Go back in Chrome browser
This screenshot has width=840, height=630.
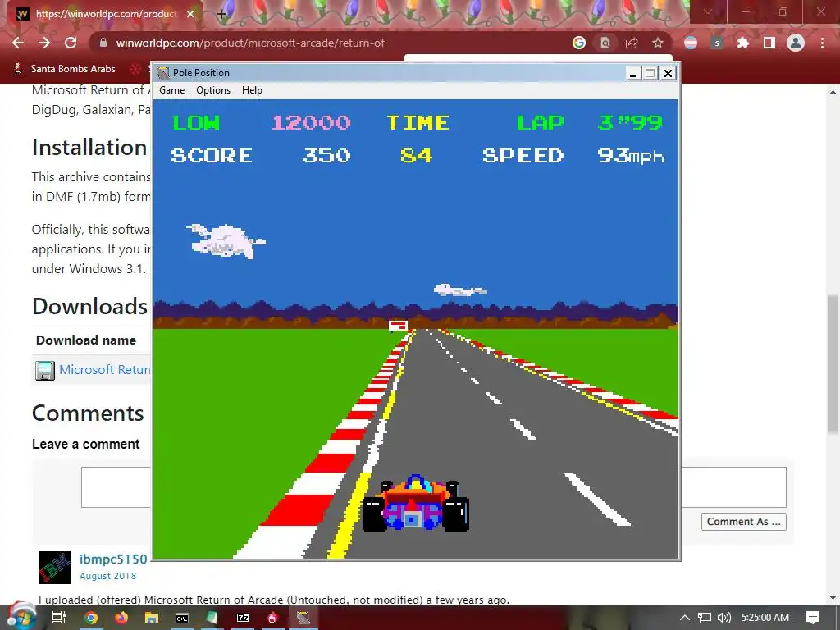(18, 43)
